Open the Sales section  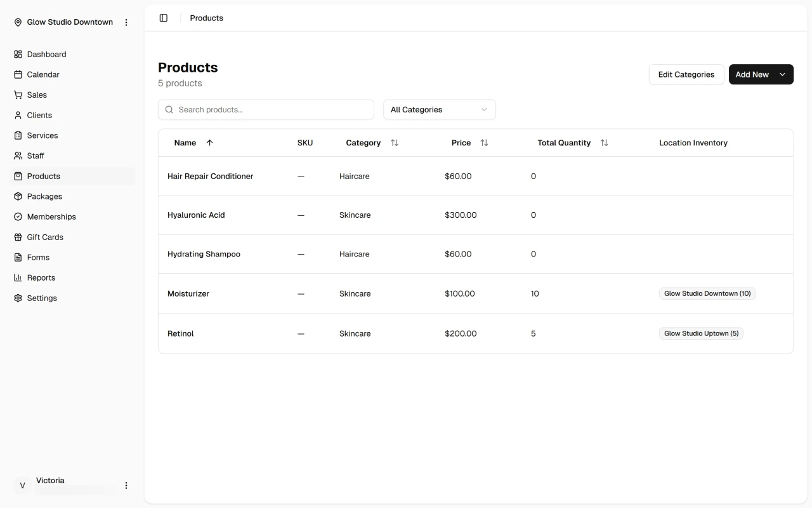coord(72,95)
